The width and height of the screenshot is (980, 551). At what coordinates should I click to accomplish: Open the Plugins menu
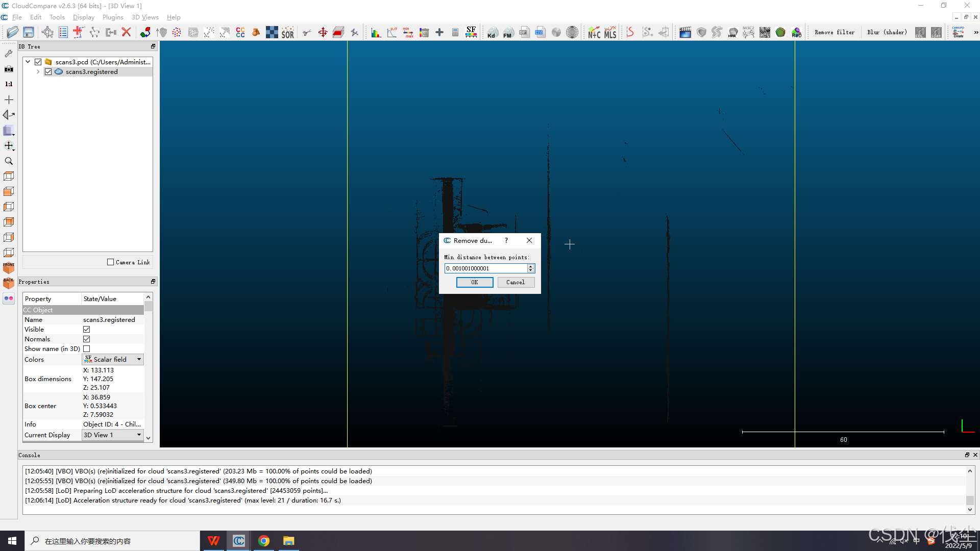point(113,17)
